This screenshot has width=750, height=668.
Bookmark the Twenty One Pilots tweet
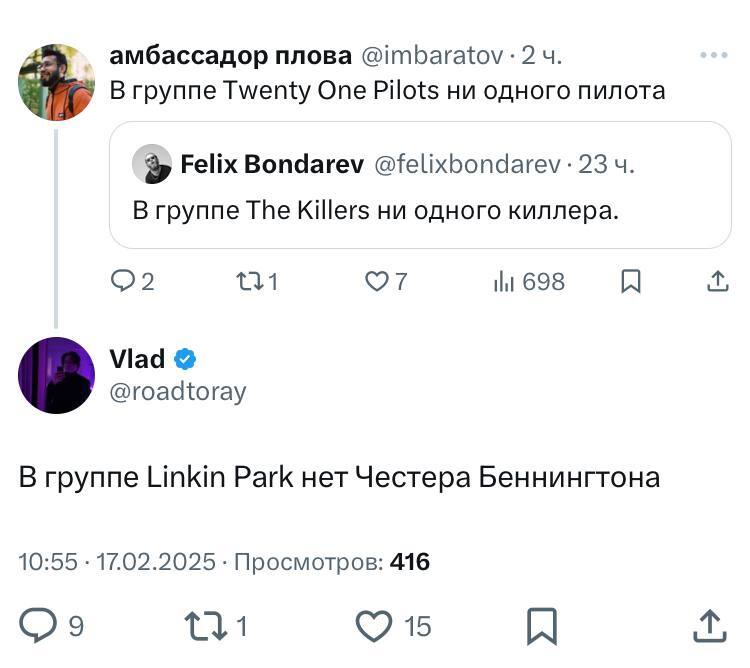631,282
